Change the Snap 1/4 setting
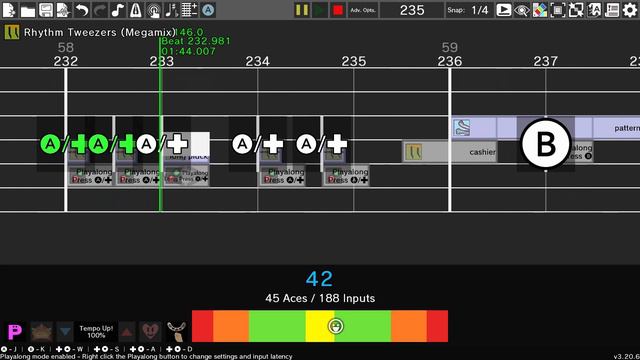 [x=469, y=10]
